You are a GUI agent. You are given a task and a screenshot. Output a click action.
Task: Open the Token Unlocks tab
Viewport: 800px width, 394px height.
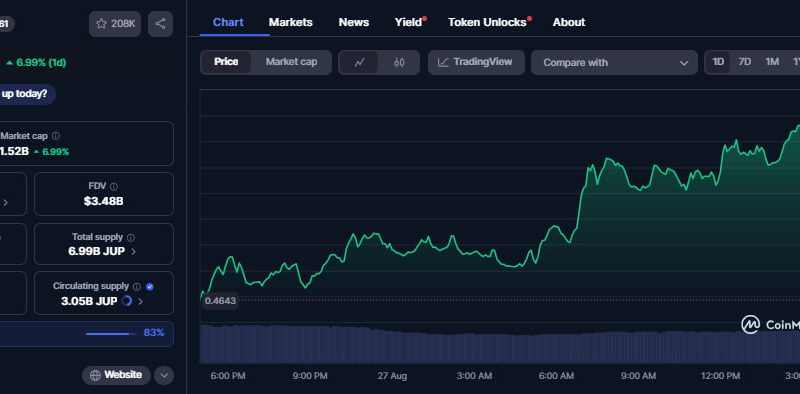487,22
